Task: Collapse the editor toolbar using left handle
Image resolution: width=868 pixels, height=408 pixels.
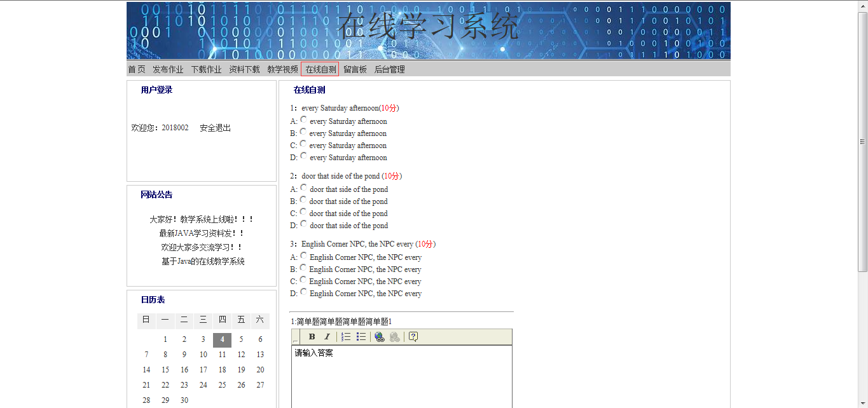Action: tap(295, 337)
